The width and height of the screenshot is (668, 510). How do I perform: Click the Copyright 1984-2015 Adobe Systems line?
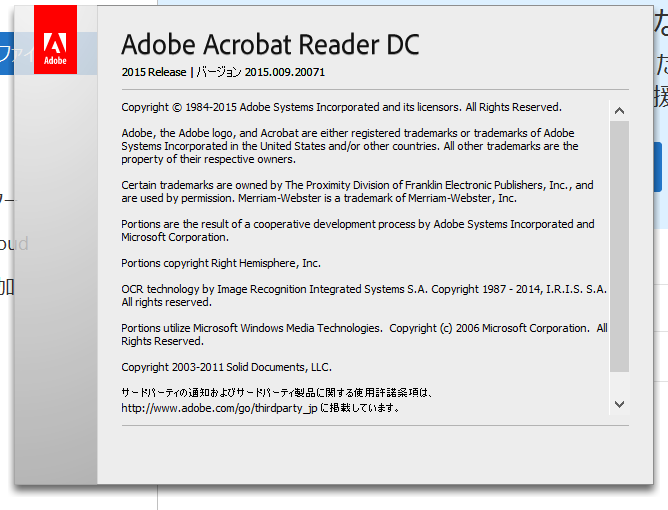(x=341, y=107)
